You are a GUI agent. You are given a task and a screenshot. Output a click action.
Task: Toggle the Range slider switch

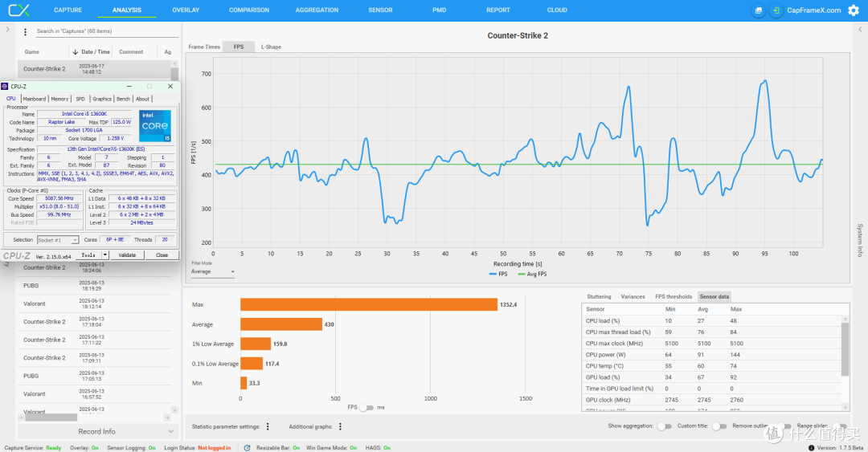click(x=839, y=426)
